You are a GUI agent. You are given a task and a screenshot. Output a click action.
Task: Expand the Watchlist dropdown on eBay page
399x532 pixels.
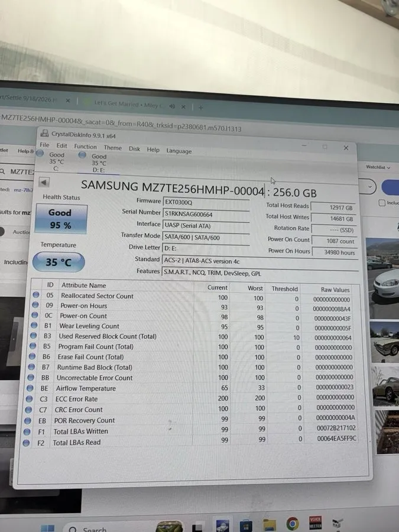pos(378,167)
